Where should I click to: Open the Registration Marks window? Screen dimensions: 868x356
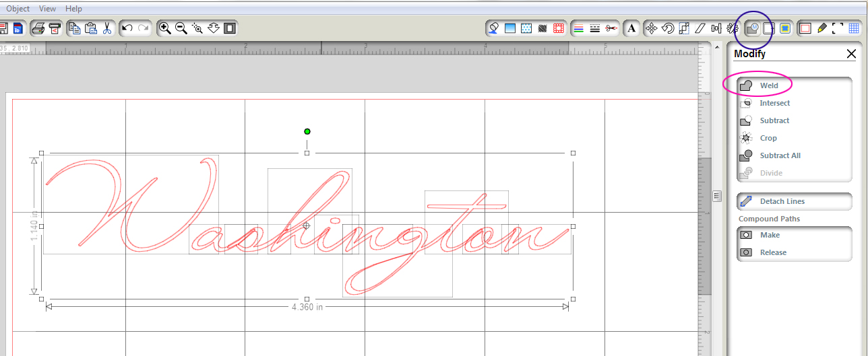click(x=838, y=28)
